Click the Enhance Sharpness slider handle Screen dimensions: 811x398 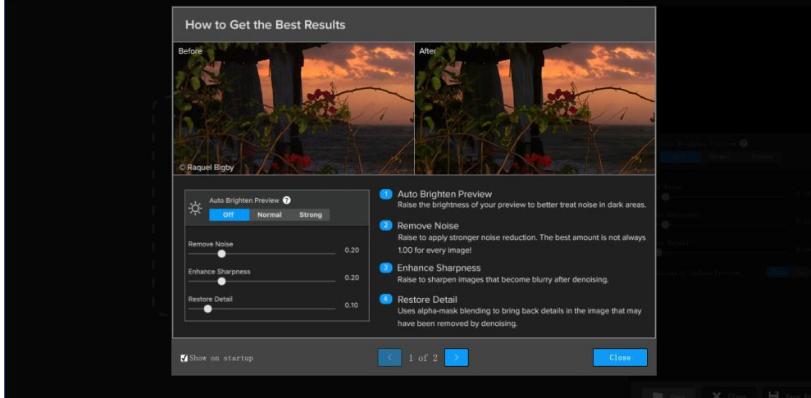[222, 282]
